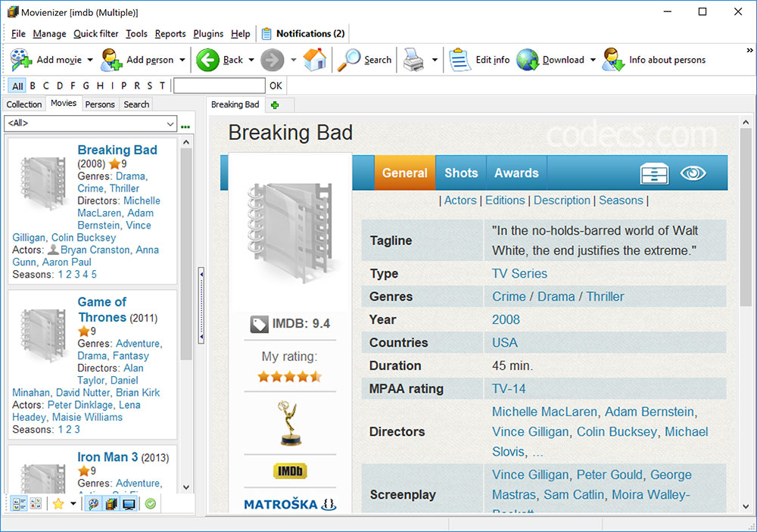Click the Download globe icon
This screenshot has width=757, height=532.
coord(527,60)
